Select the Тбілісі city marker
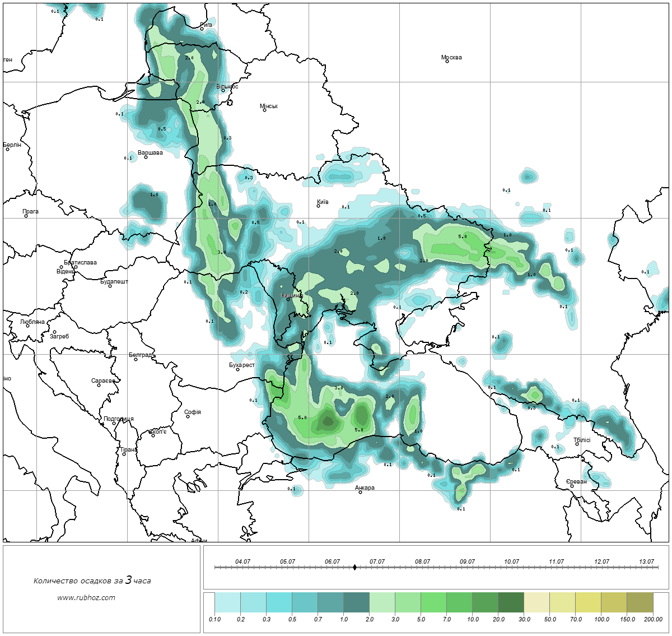Screen dimensions: 672x636 [577, 444]
